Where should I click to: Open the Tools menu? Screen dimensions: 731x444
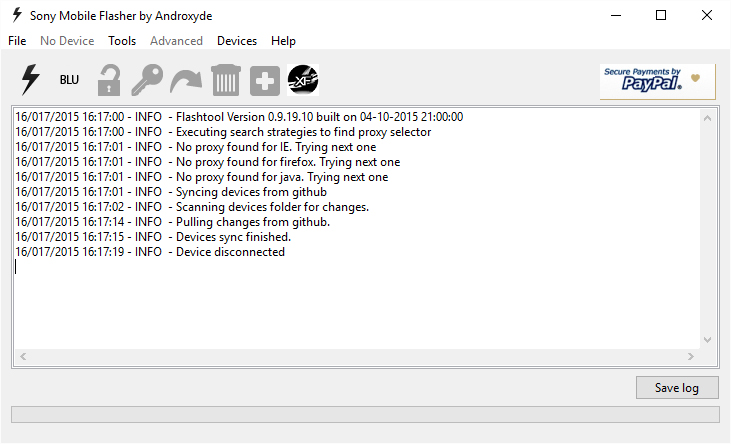(x=122, y=41)
